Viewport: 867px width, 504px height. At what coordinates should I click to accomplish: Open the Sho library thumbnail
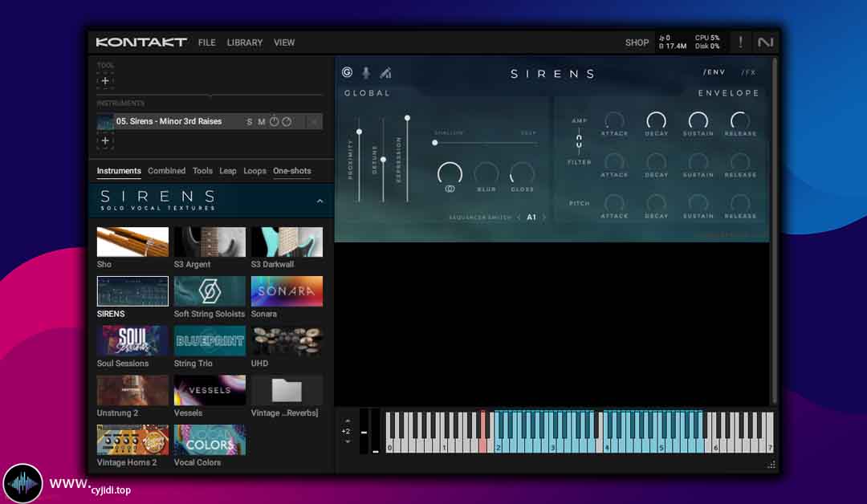[x=132, y=242]
